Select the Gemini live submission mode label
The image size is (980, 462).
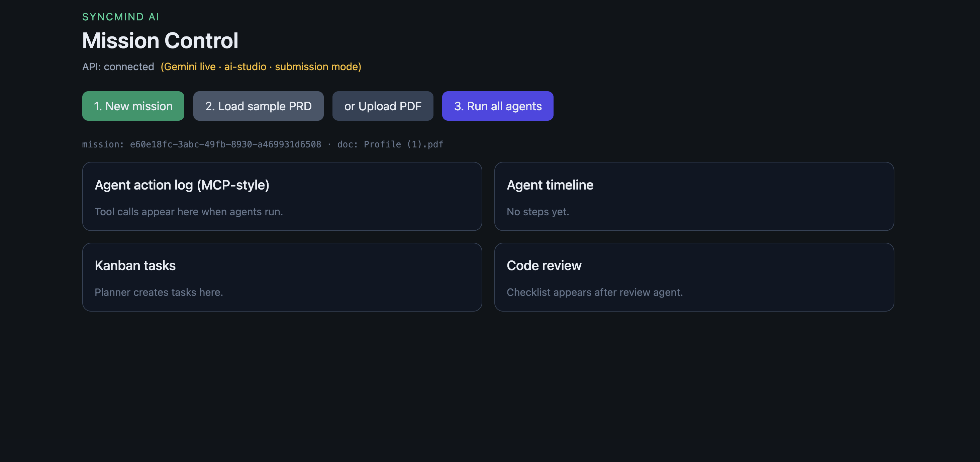coord(261,67)
